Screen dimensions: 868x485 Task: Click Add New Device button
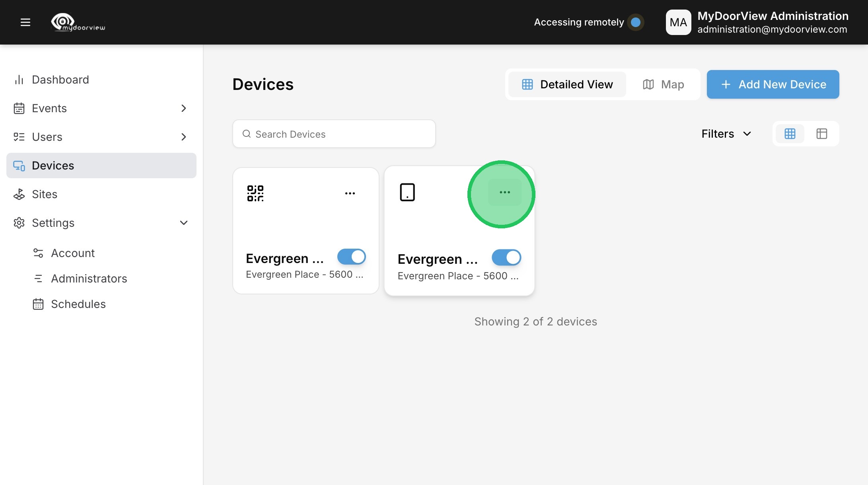773,84
